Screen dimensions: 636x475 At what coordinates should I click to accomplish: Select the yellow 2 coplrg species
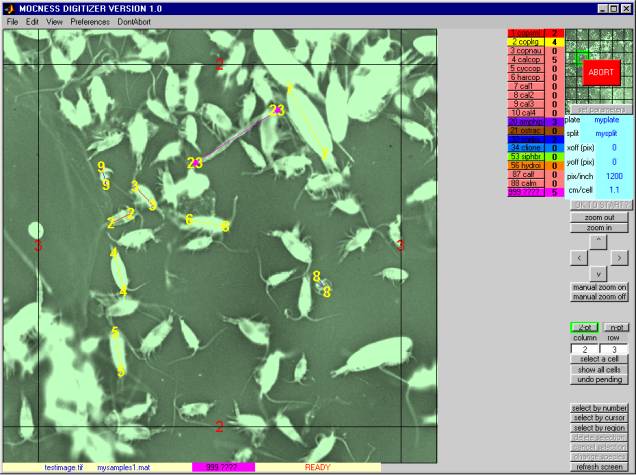click(x=526, y=42)
